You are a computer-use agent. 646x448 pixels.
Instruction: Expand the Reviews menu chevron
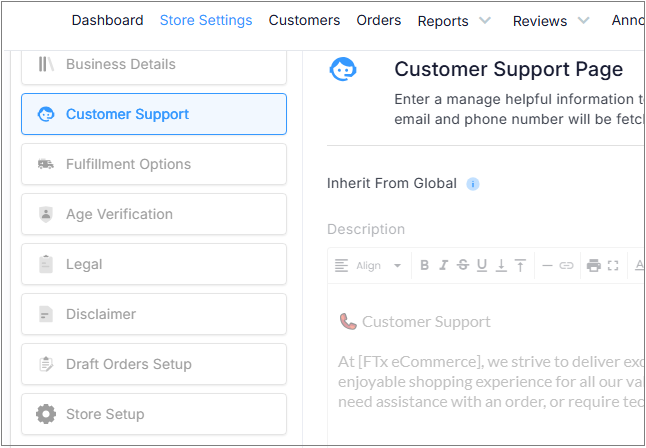pyautogui.click(x=584, y=20)
